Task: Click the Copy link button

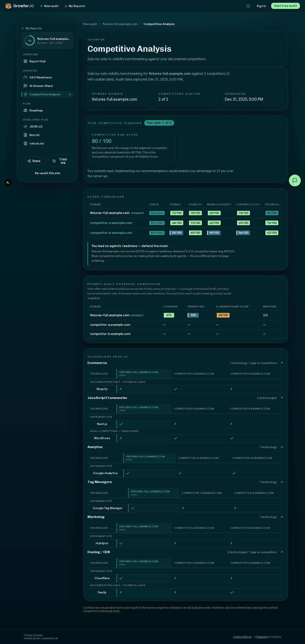Action: click(61, 161)
